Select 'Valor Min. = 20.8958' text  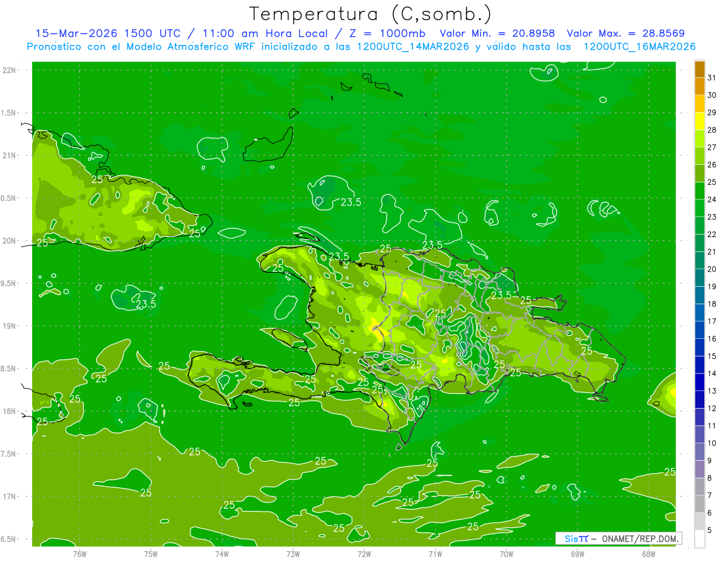click(x=497, y=33)
